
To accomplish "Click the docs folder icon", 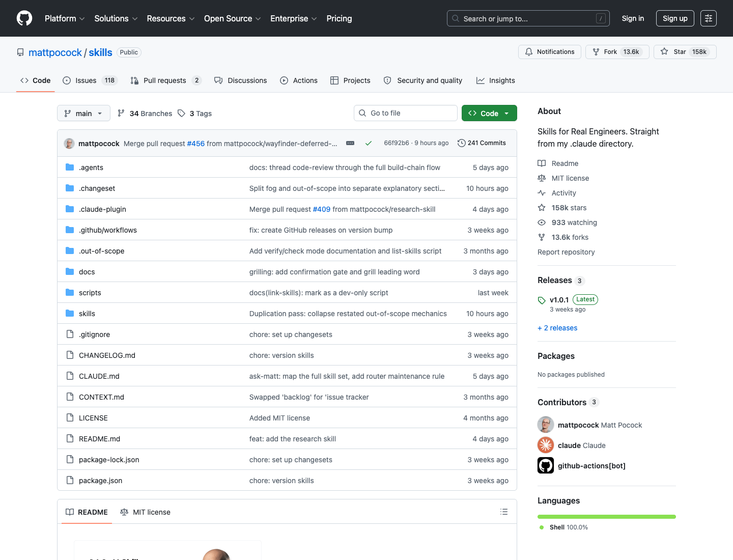I will click(70, 272).
